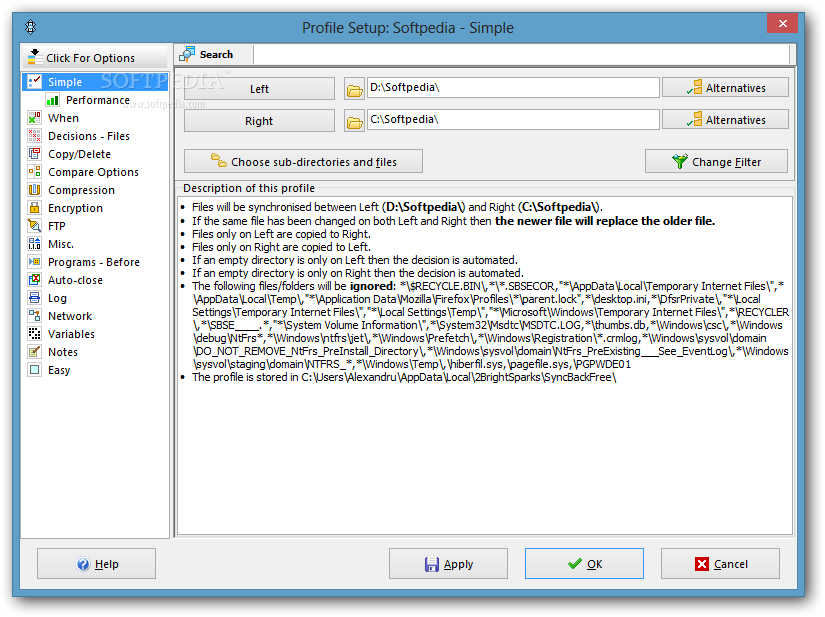Open FTP settings page
Viewport: 825px width, 617px height.
(x=56, y=226)
